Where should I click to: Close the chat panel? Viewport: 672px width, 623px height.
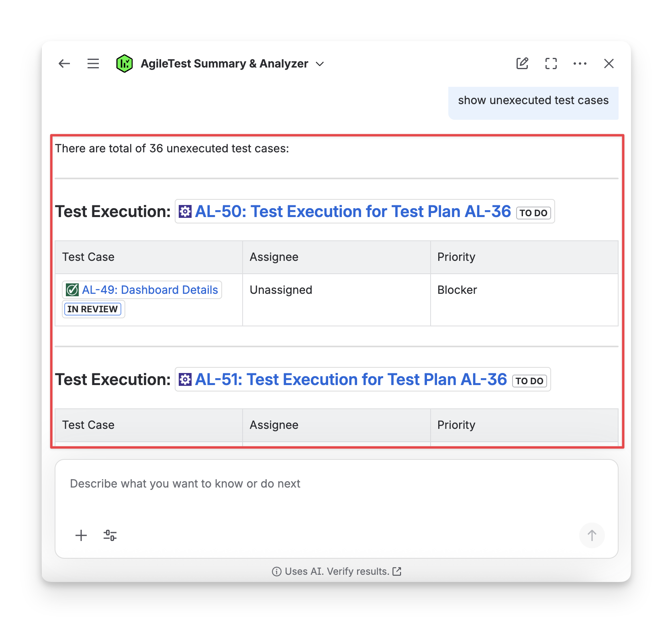[609, 64]
